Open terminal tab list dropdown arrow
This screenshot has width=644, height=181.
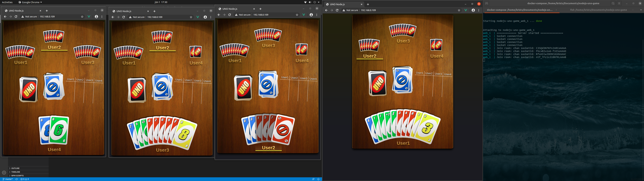[641, 10]
